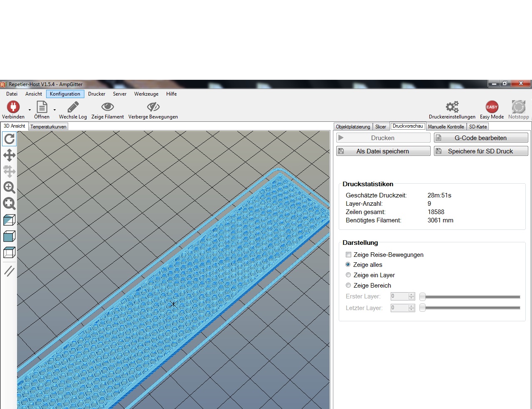Switch to the wireframe top cube view
Screen dimensions: 532x409
[9, 252]
